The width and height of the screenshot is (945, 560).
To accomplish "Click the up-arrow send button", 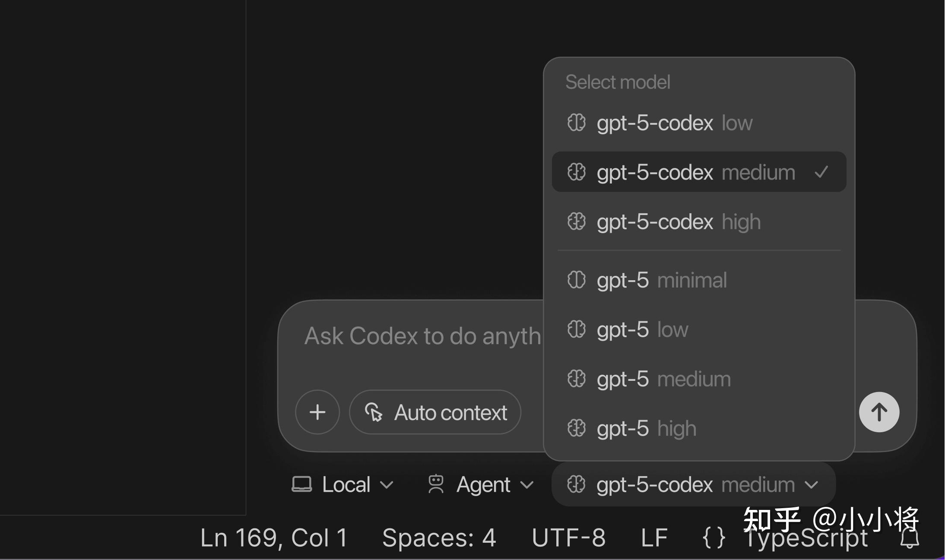I will 879,412.
